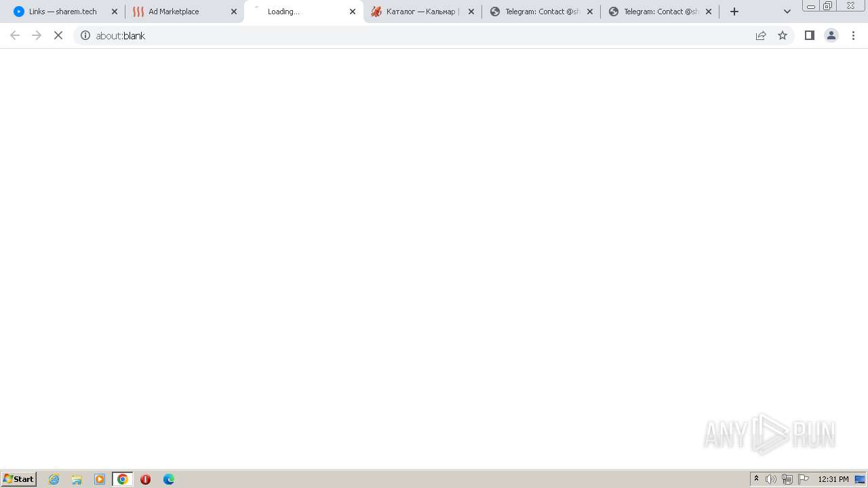
Task: Open a new browser tab
Action: [734, 12]
